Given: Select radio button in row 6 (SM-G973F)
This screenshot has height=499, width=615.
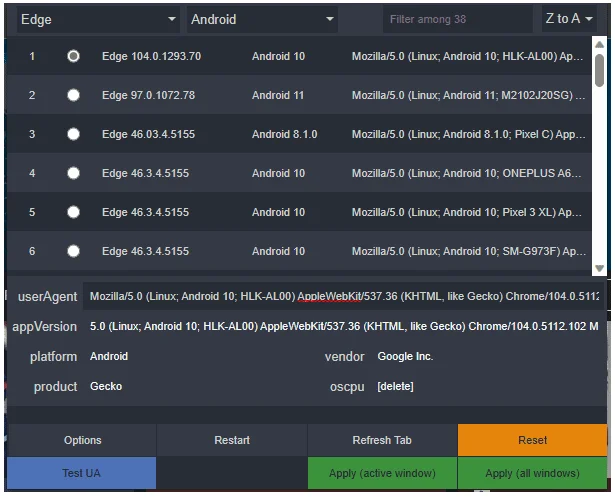Looking at the screenshot, I should (x=73, y=251).
